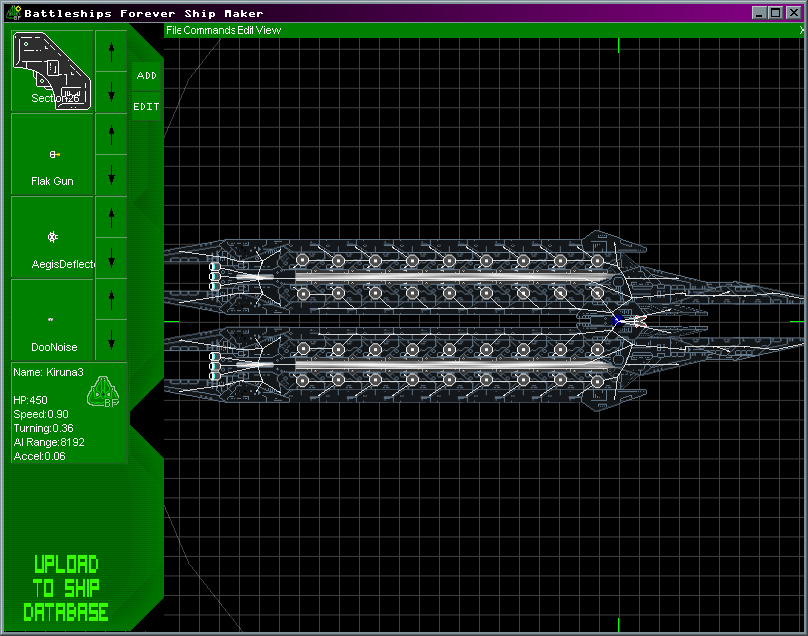Select the blue core module on the ship

617,321
